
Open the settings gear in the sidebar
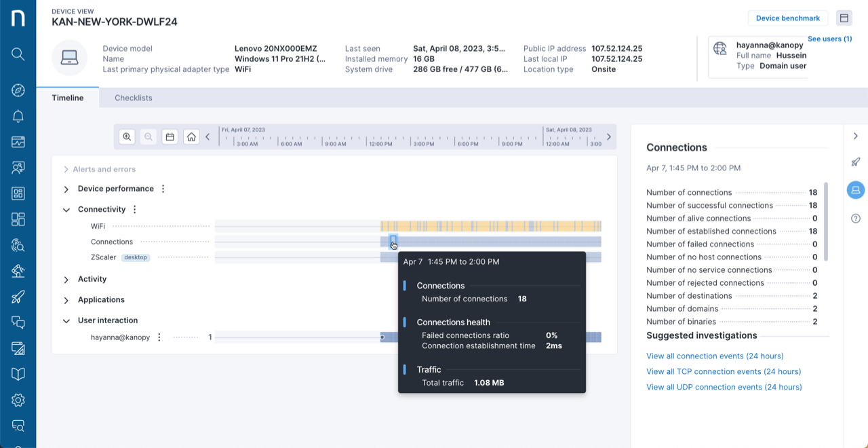pos(18,400)
